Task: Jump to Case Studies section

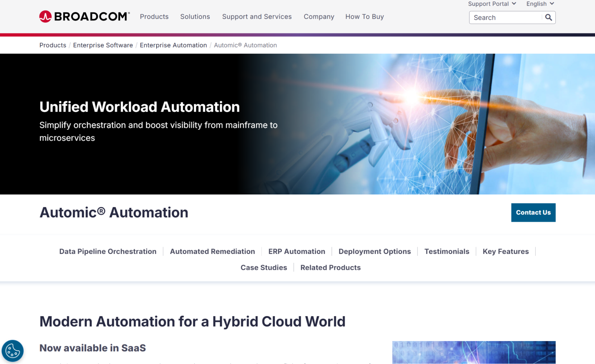Action: point(264,267)
